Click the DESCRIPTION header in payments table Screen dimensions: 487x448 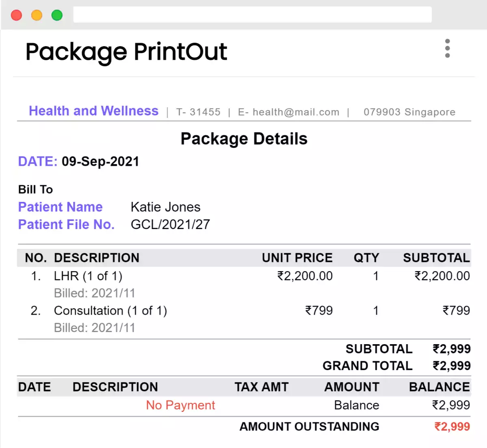point(115,387)
